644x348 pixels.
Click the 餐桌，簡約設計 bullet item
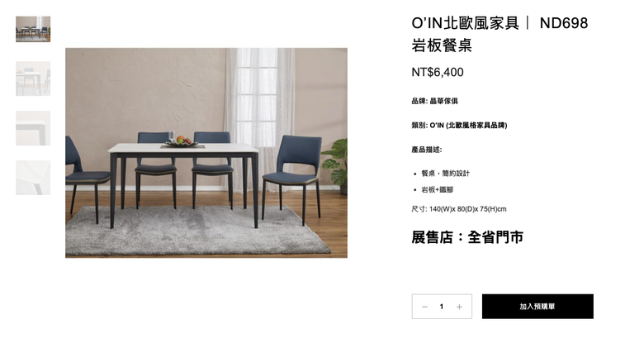click(445, 174)
